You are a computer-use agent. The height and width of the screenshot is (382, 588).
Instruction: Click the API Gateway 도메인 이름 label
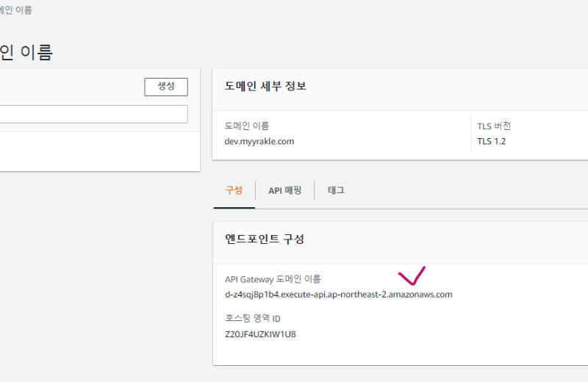pyautogui.click(x=273, y=279)
